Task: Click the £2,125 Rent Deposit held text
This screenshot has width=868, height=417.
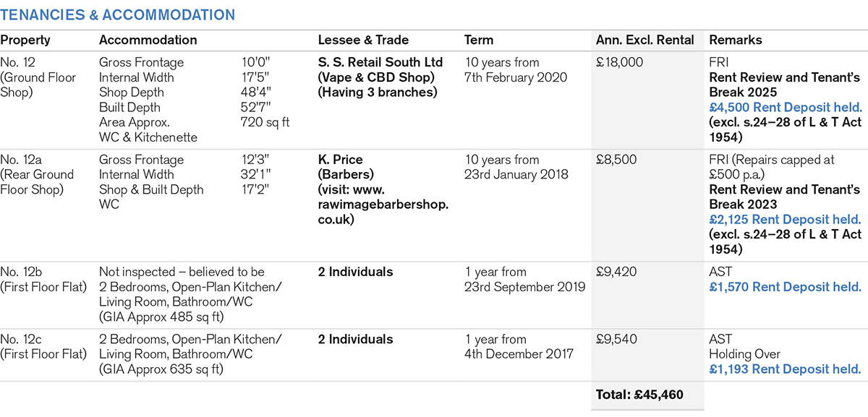Action: click(x=785, y=220)
